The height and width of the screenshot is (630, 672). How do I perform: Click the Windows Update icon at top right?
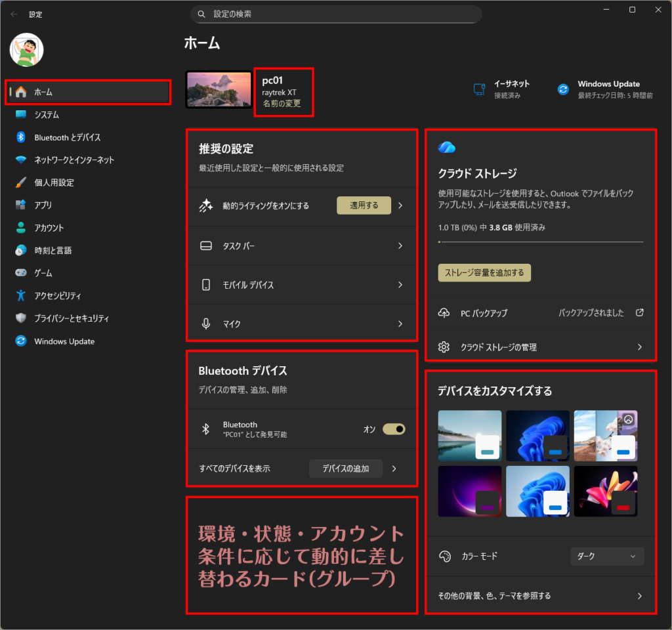click(563, 90)
